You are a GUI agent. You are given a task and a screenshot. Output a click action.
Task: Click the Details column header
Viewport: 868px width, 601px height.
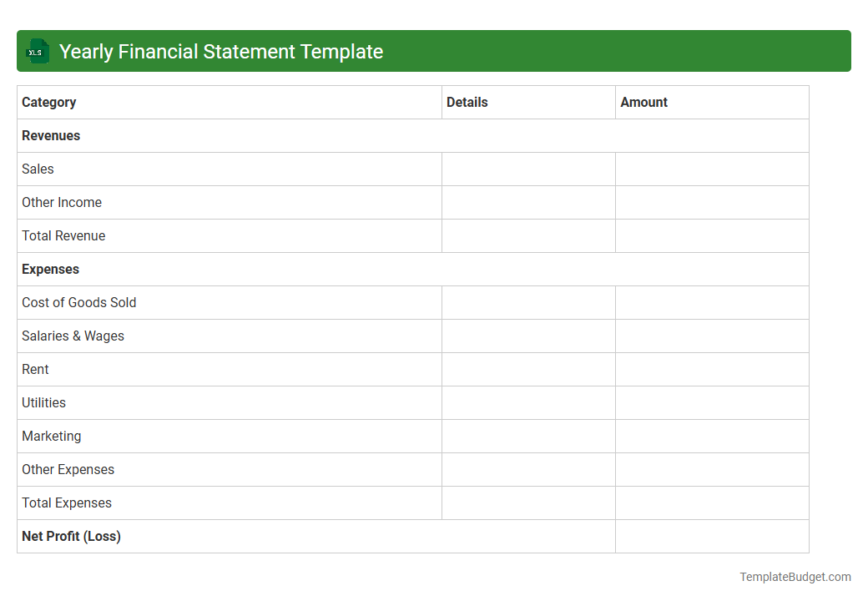point(467,102)
